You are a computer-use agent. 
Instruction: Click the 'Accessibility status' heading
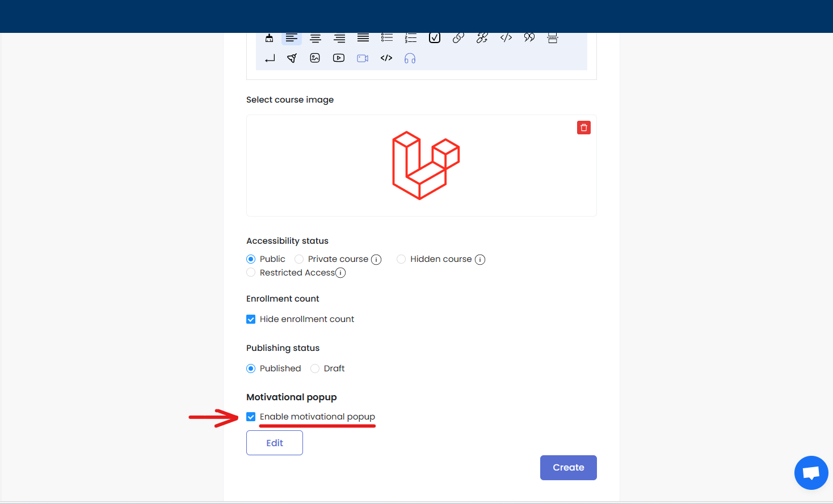click(x=287, y=241)
